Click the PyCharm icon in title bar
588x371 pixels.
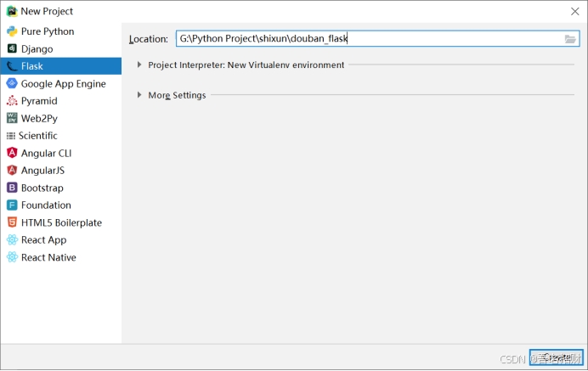pos(12,11)
